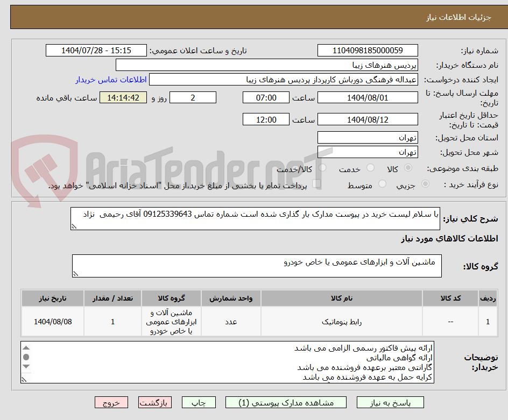This screenshot has width=508, height=420.
Task: Choose متوسط as نوع فرآیند خرید
Action: [x=382, y=184]
